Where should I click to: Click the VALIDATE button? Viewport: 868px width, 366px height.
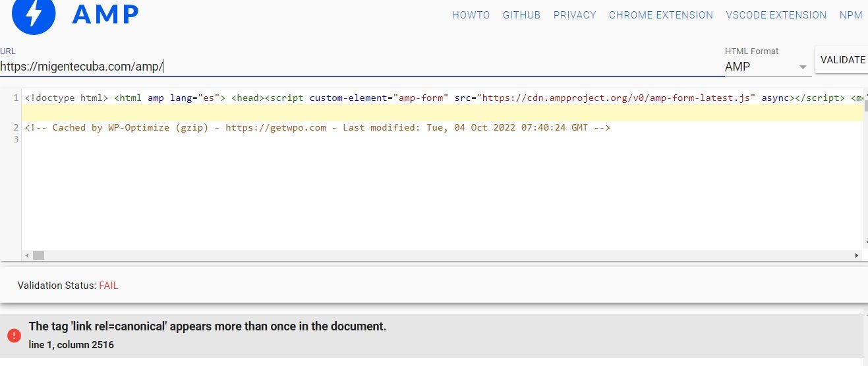(x=842, y=60)
